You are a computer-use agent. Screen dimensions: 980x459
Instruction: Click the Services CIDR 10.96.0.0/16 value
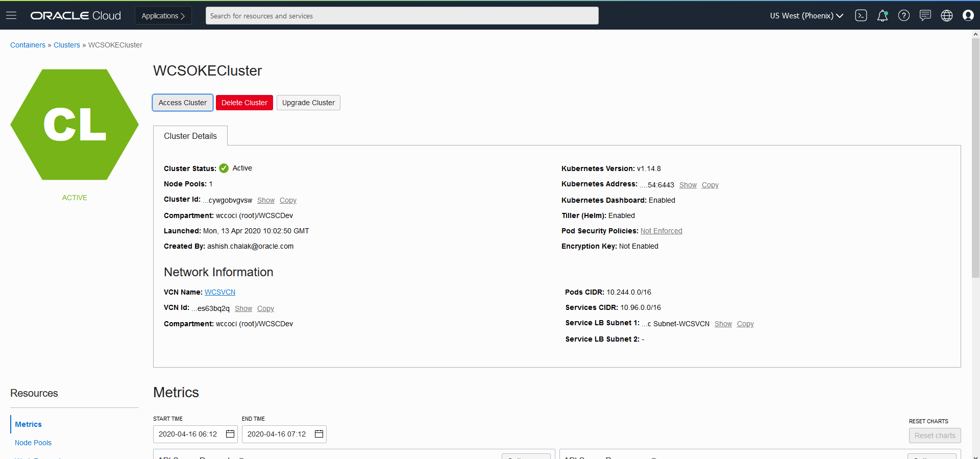pos(641,307)
